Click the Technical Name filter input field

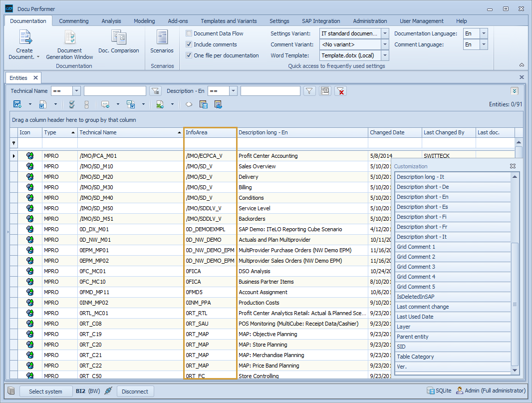[115, 91]
